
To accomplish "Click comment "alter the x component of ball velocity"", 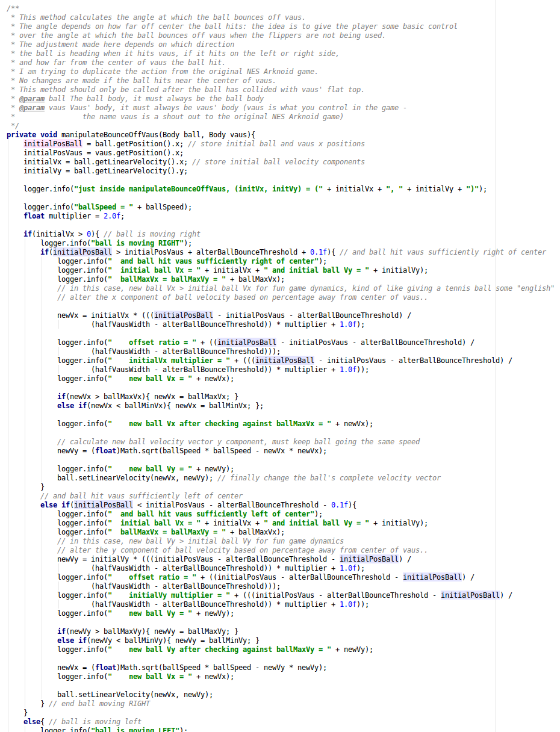I will click(x=242, y=297).
